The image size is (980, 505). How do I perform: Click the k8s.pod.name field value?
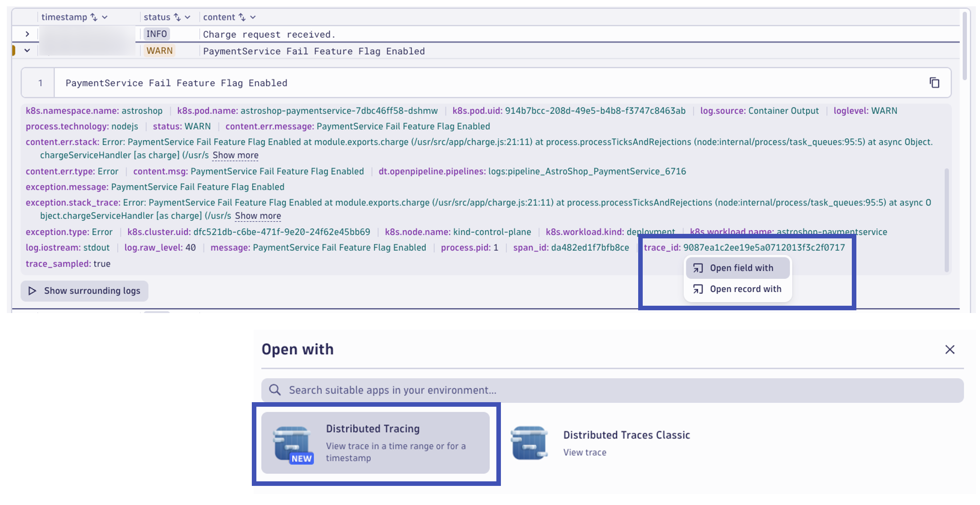click(x=339, y=111)
